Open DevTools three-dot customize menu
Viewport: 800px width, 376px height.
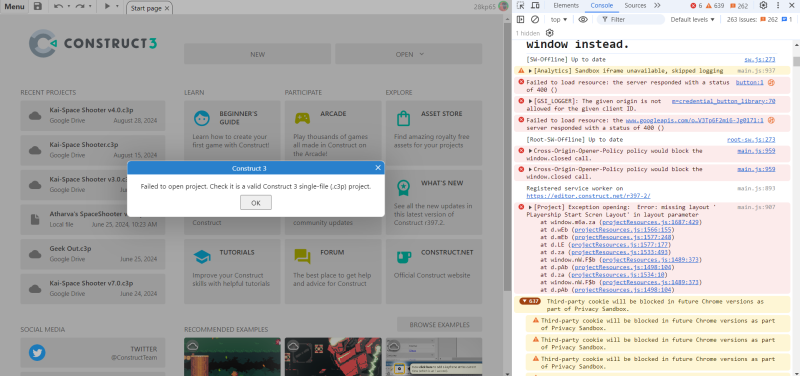tap(778, 6)
